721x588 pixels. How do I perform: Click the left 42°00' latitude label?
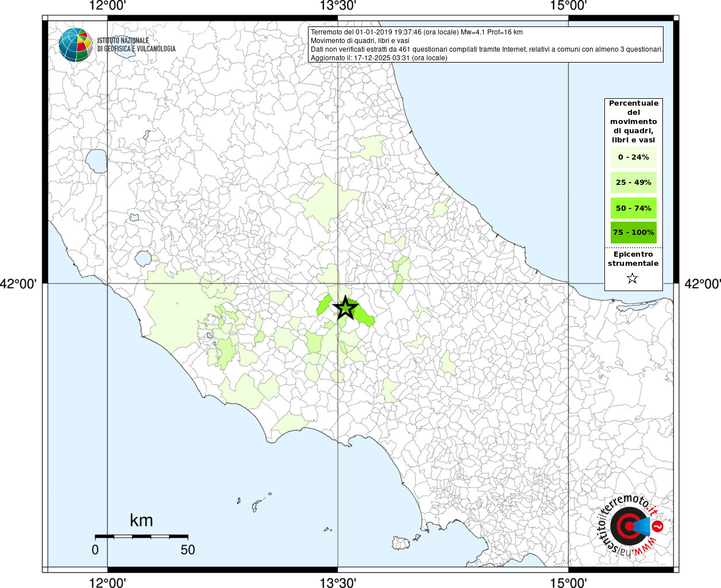tap(18, 284)
